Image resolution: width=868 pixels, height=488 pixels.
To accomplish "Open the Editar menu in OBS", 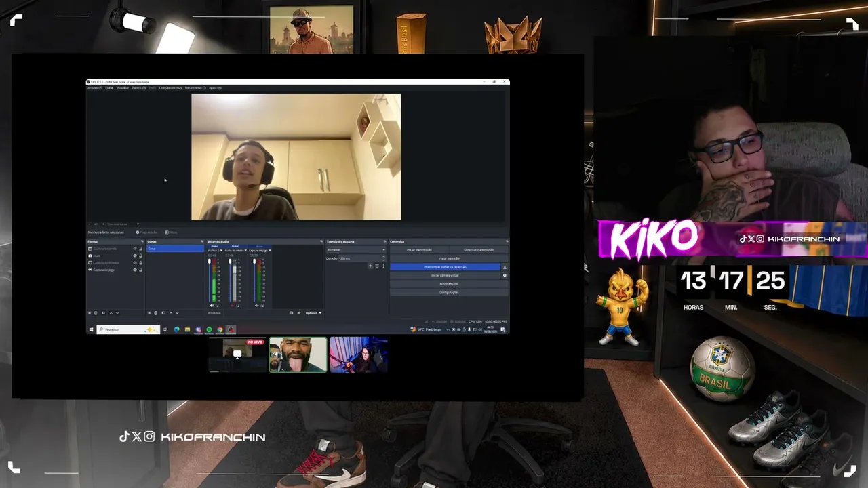I will pyautogui.click(x=109, y=87).
